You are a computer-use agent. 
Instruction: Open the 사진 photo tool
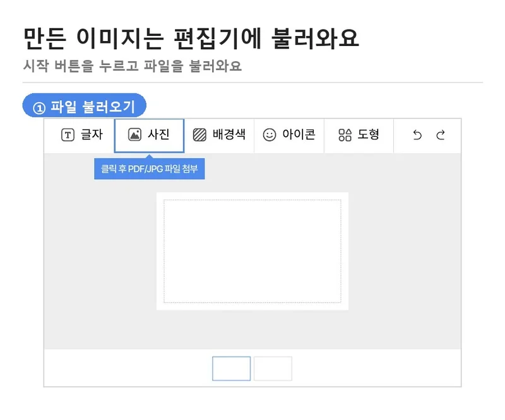(149, 135)
